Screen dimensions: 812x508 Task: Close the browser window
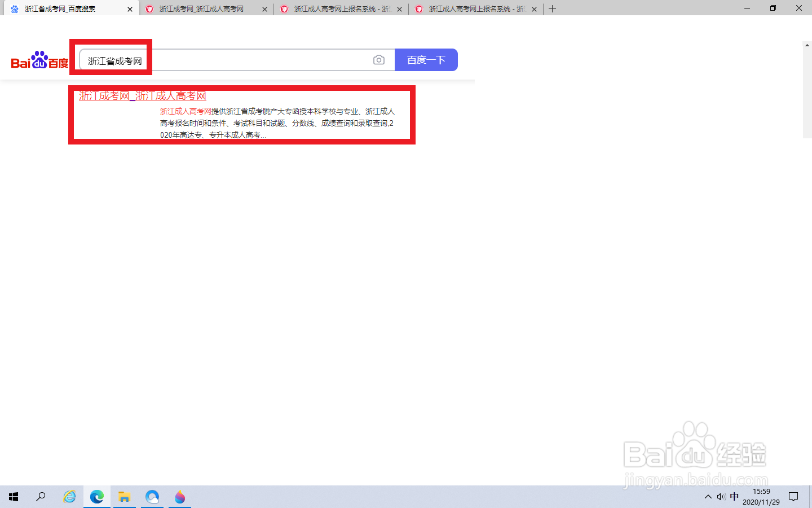pyautogui.click(x=799, y=8)
